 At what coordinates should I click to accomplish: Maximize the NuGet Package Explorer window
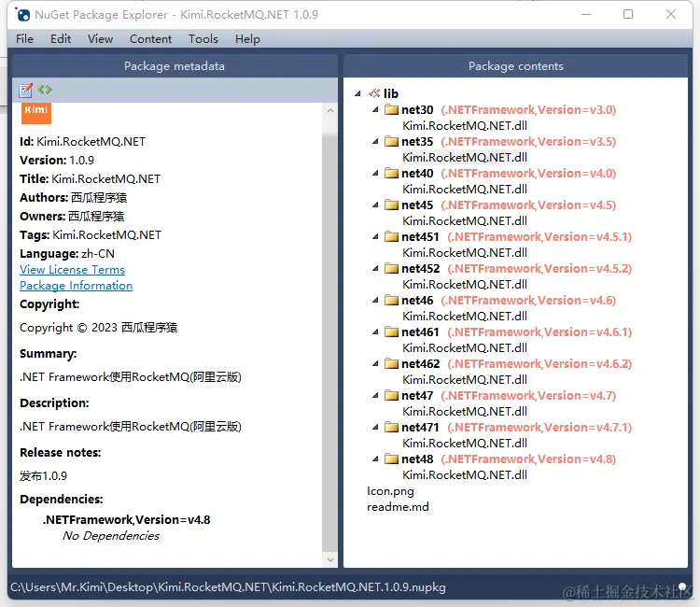(x=628, y=14)
